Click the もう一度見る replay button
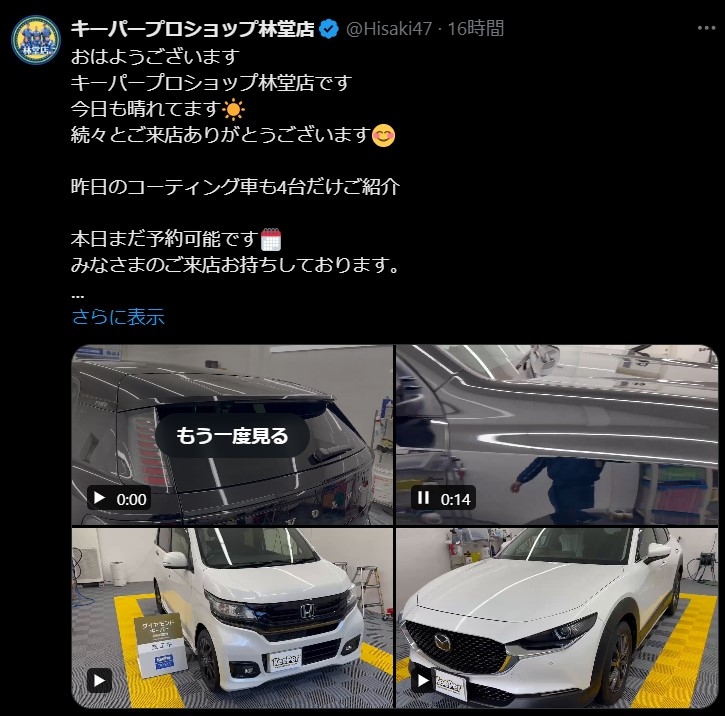Screen dimensions: 725x716 pyautogui.click(x=232, y=435)
